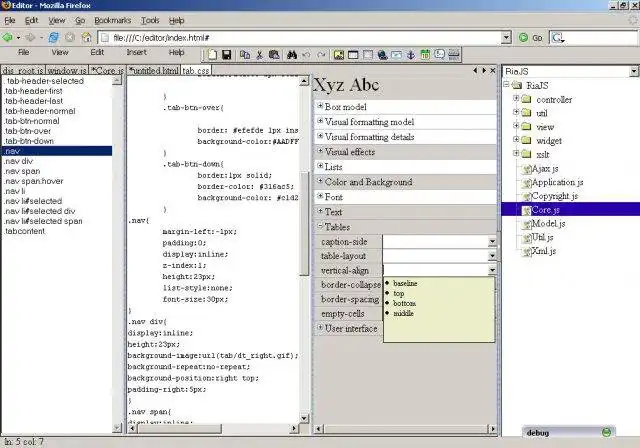Open the table-layout dropdown

point(492,256)
